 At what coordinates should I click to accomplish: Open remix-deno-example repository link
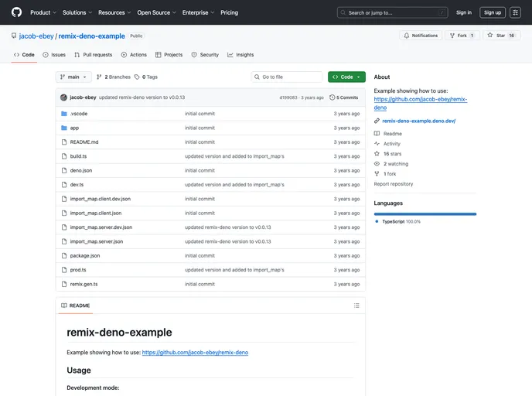(x=91, y=36)
